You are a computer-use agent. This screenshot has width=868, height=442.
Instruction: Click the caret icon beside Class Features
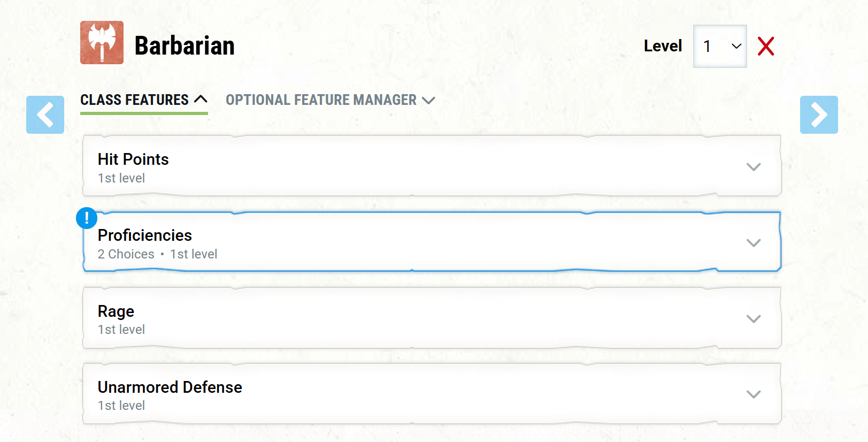201,100
